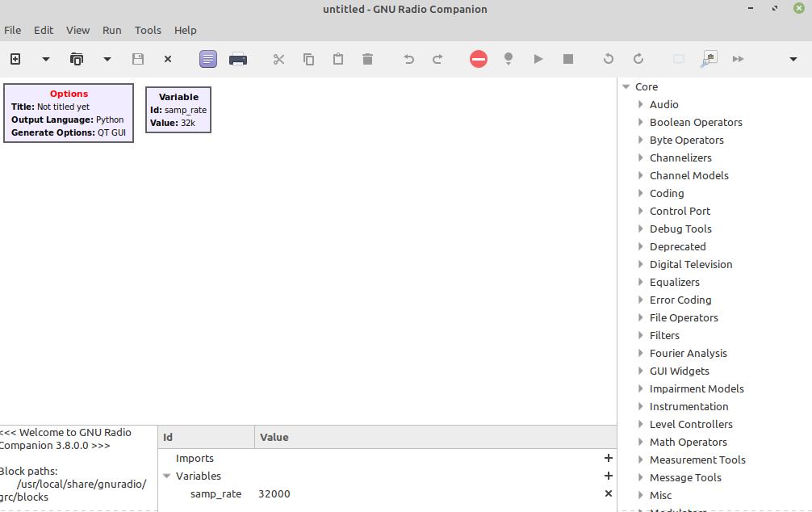
Task: Expand the Boolean Operators category
Action: click(x=641, y=122)
